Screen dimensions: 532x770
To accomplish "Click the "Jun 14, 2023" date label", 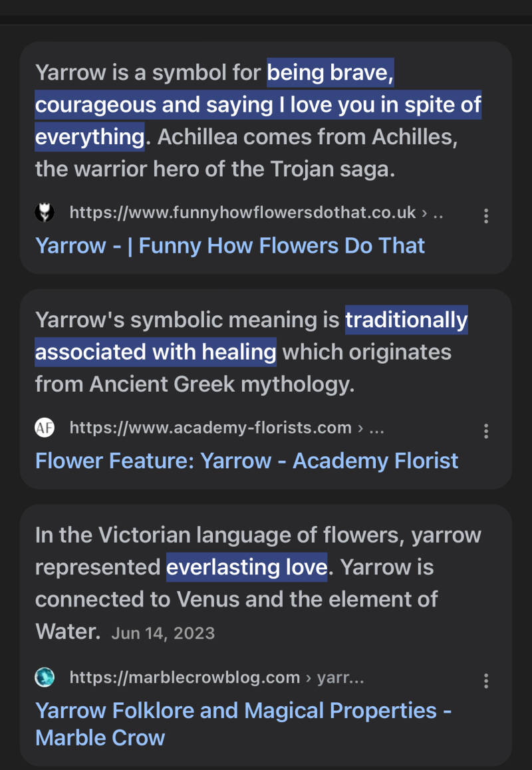I will (163, 632).
